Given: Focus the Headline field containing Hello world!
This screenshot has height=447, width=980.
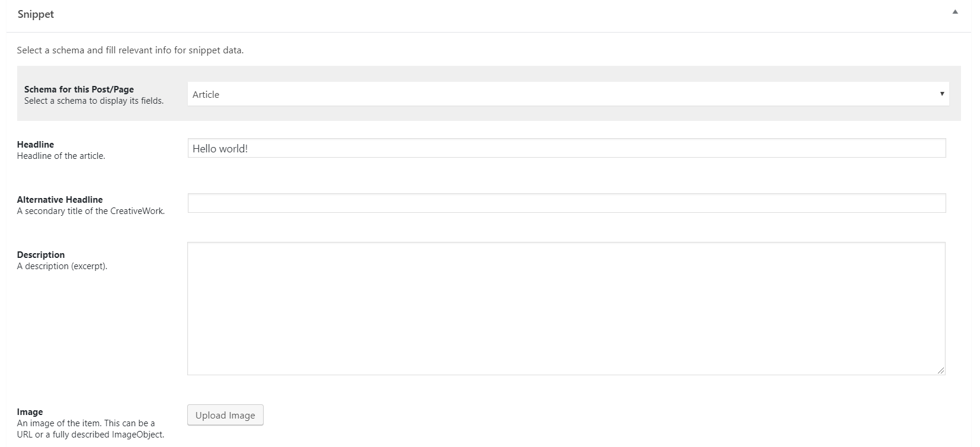Looking at the screenshot, I should pyautogui.click(x=566, y=148).
